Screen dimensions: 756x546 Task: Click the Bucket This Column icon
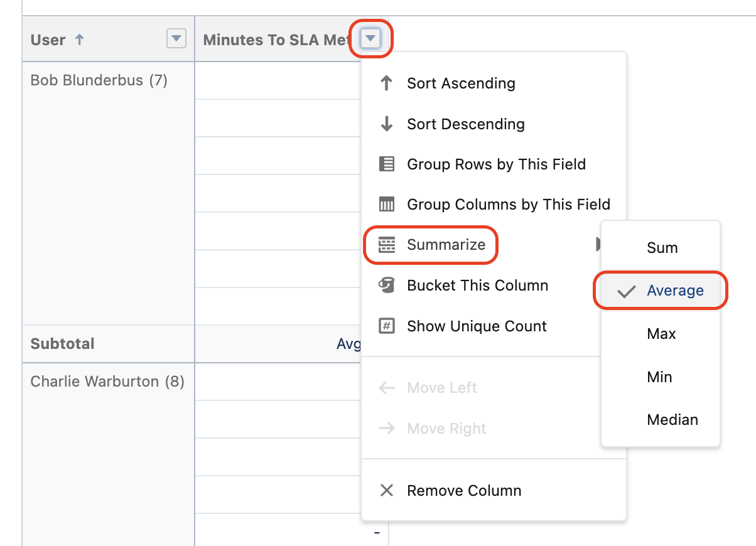[x=387, y=286]
